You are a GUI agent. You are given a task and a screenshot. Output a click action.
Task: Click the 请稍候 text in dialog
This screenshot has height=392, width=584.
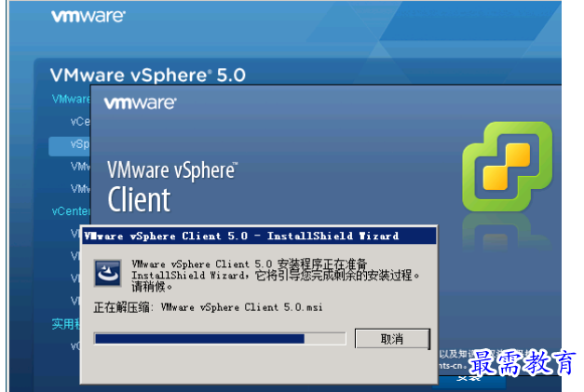[x=152, y=287]
